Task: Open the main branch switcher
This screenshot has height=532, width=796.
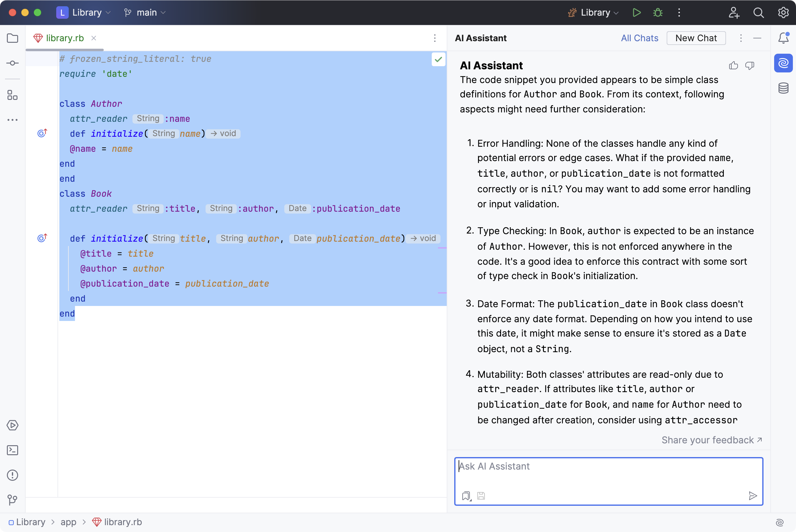Action: tap(145, 12)
